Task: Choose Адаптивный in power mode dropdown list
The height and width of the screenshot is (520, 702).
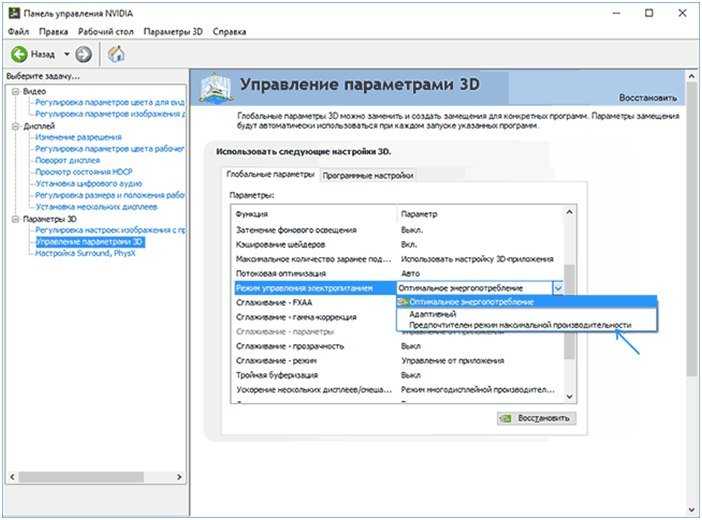Action: coord(430,313)
